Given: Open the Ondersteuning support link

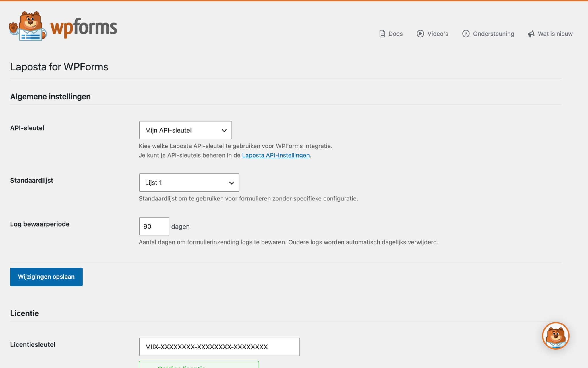Looking at the screenshot, I should [488, 34].
